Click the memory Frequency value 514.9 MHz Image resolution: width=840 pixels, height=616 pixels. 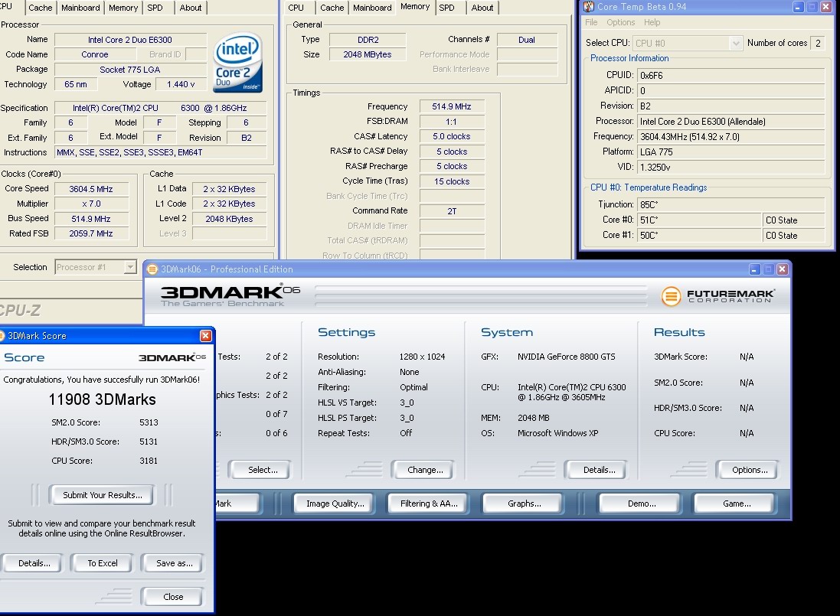(452, 106)
